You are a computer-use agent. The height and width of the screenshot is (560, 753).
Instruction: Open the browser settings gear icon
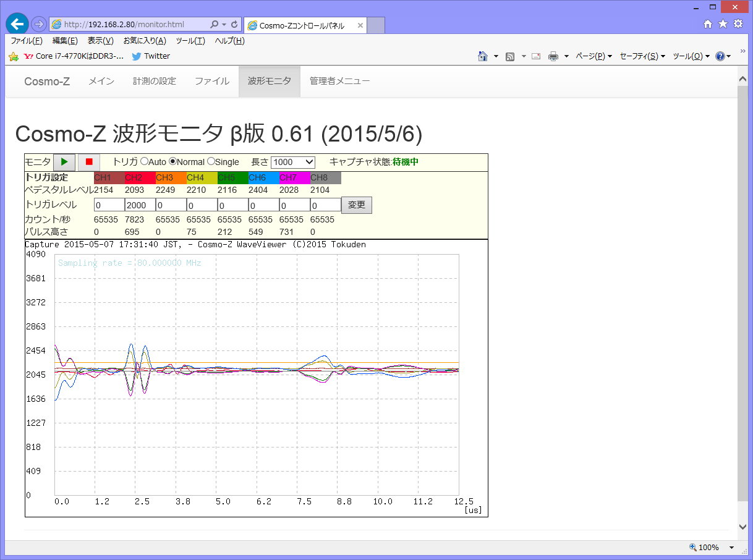pos(738,24)
